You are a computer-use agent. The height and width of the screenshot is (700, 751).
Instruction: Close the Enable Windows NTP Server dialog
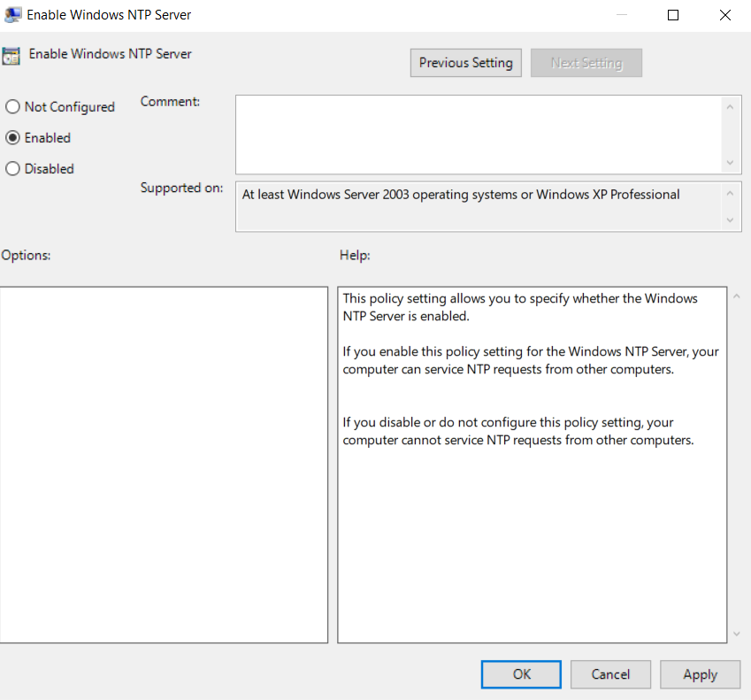pyautogui.click(x=725, y=15)
